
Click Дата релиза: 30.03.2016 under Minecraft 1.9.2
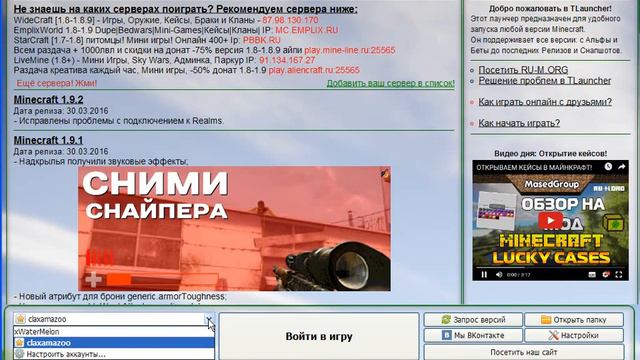point(61,111)
